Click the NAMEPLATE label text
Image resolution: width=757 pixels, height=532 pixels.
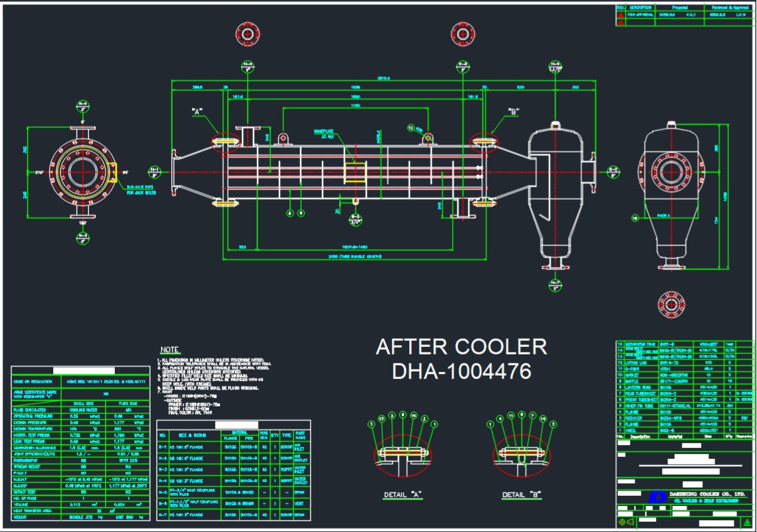[323, 131]
